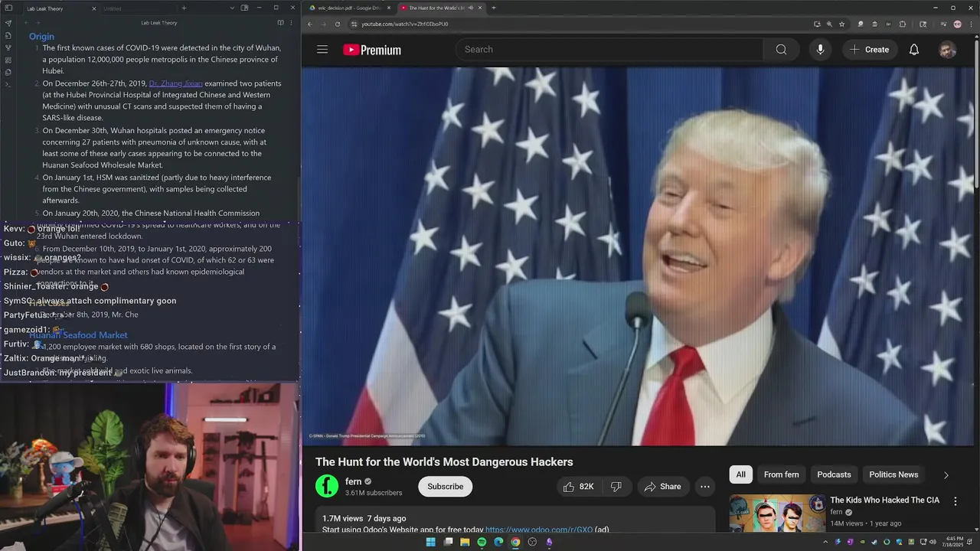This screenshot has width=980, height=551.
Task: Open options for Kids Who Hacked CIA video
Action: (955, 501)
